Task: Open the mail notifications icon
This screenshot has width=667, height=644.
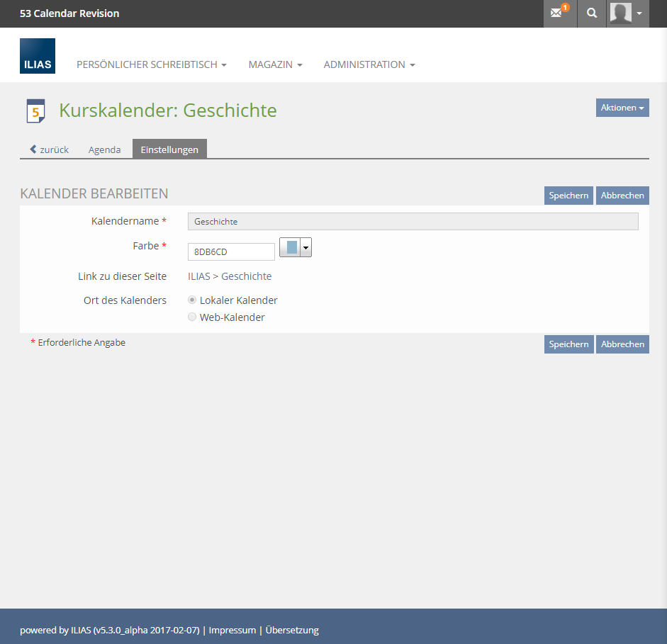Action: pos(559,13)
